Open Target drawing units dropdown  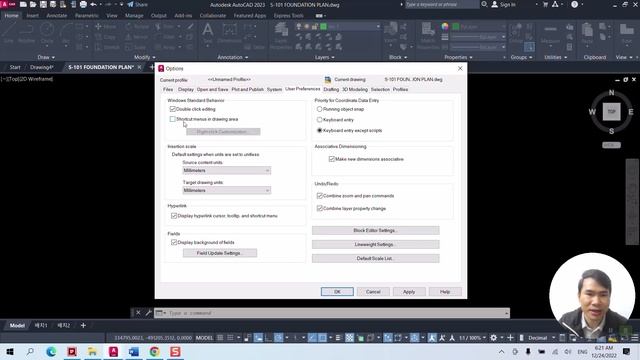click(x=227, y=190)
